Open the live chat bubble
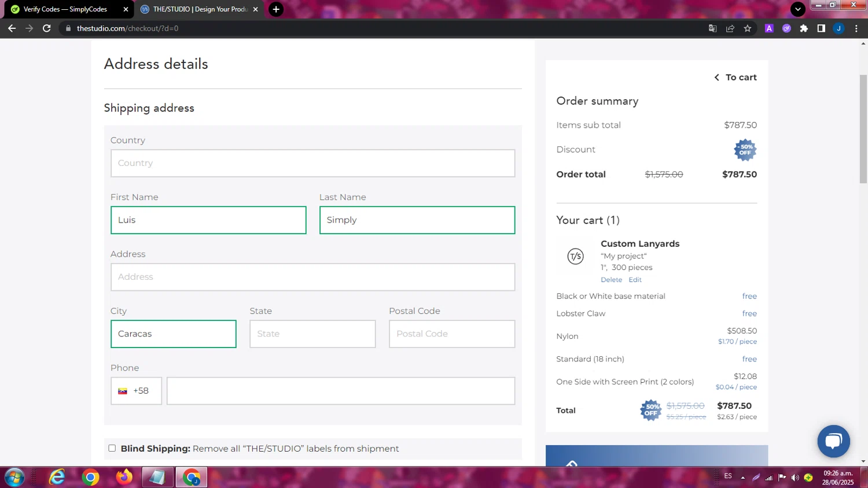Image resolution: width=868 pixels, height=488 pixels. click(833, 441)
